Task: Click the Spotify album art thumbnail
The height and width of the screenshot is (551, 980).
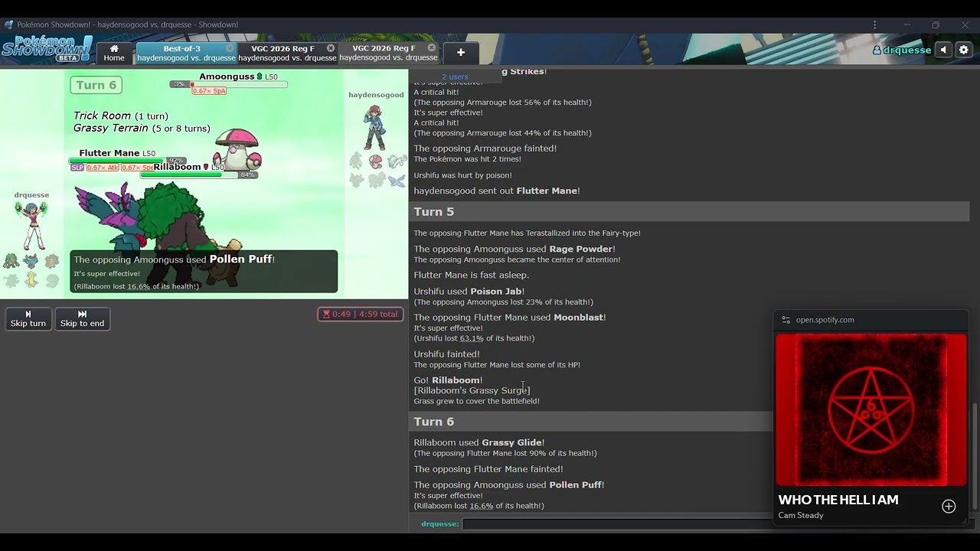Action: (871, 410)
